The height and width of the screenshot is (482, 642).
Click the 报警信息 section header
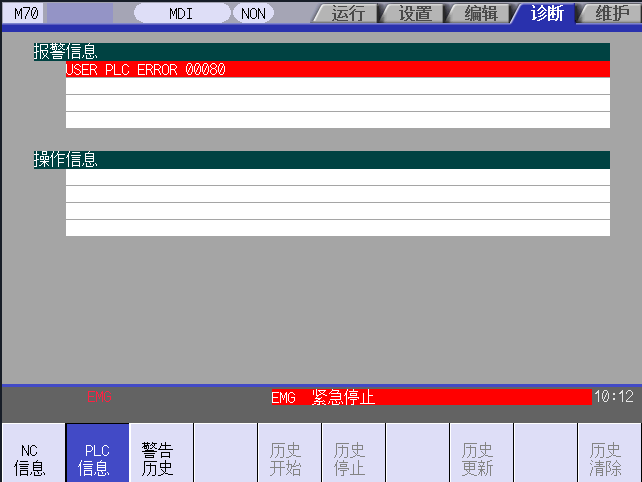[322, 52]
